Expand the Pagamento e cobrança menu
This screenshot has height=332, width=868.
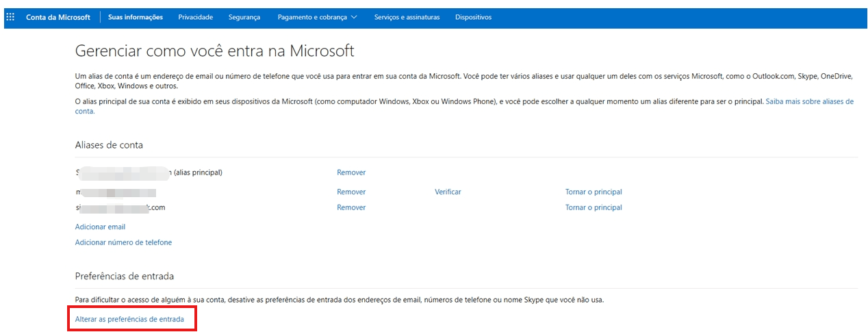[x=318, y=17]
